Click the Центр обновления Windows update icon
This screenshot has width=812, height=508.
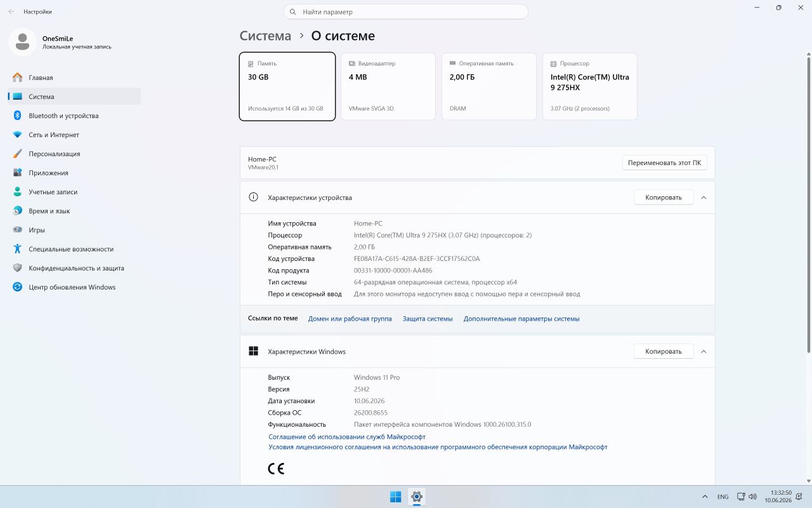point(17,287)
